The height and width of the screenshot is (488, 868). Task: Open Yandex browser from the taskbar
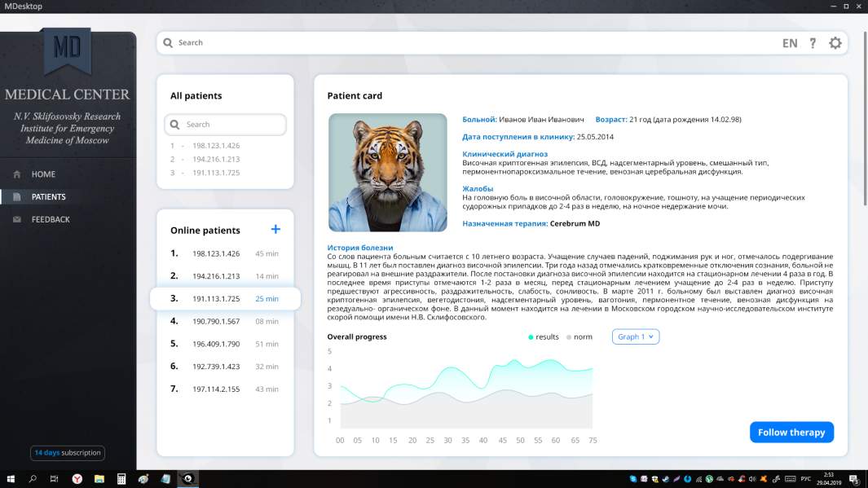[x=77, y=479]
